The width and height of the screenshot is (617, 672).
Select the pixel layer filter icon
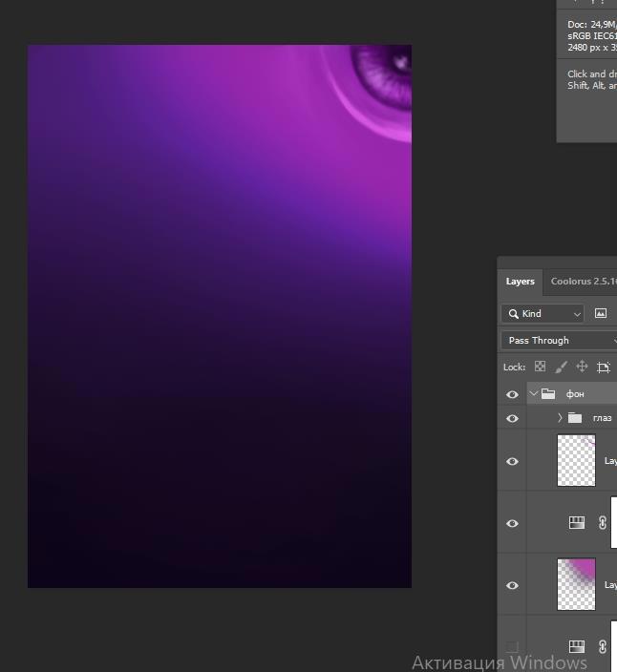pos(601,313)
